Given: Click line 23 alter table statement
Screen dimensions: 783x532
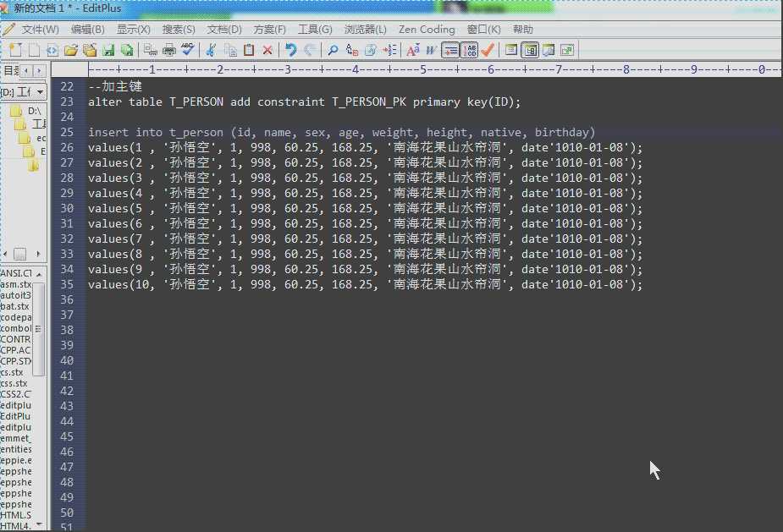Looking at the screenshot, I should point(304,102).
